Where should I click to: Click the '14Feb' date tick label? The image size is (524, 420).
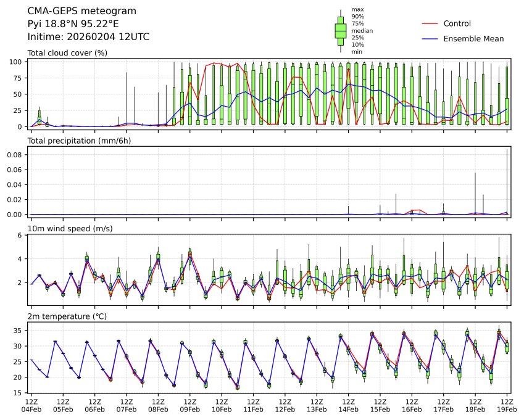348,409
